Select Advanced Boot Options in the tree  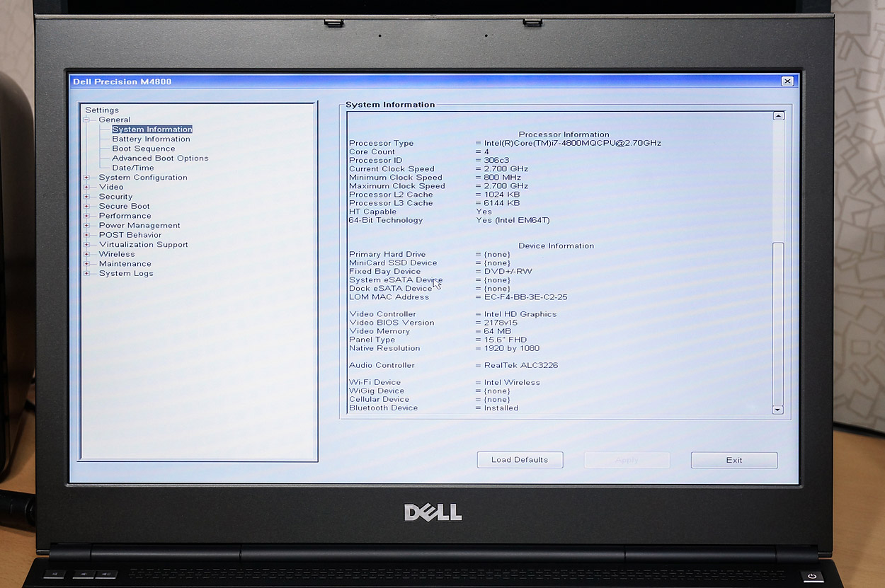point(160,158)
